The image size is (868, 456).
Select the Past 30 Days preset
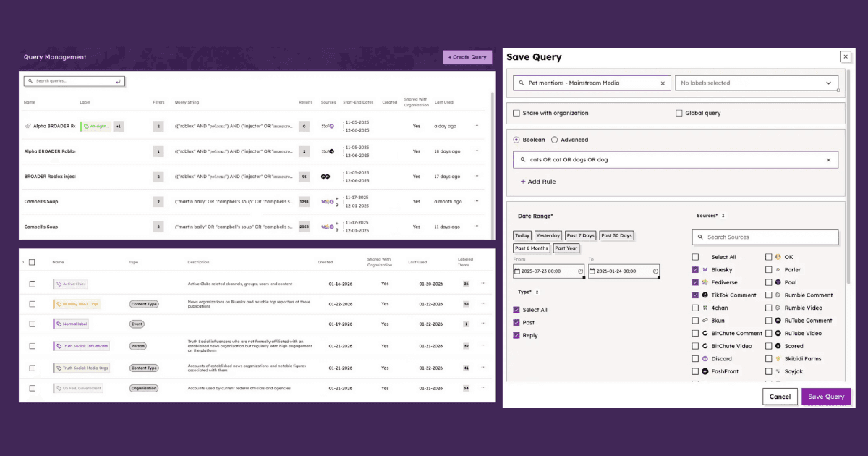point(616,236)
